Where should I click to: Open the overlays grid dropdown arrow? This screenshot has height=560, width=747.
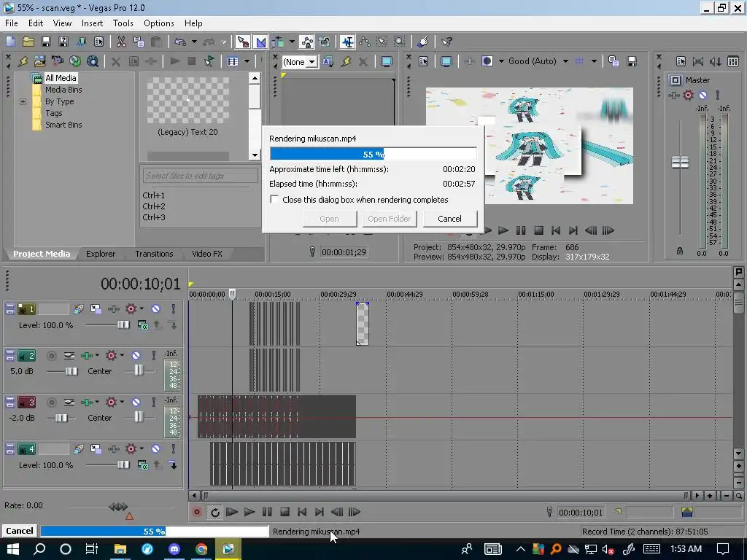pyautogui.click(x=594, y=61)
